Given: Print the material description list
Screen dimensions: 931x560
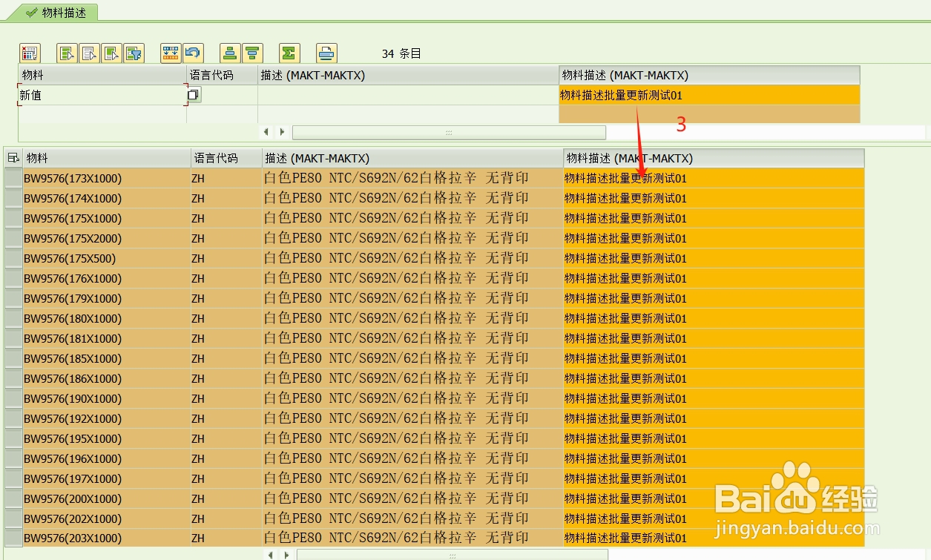Looking at the screenshot, I should [325, 53].
